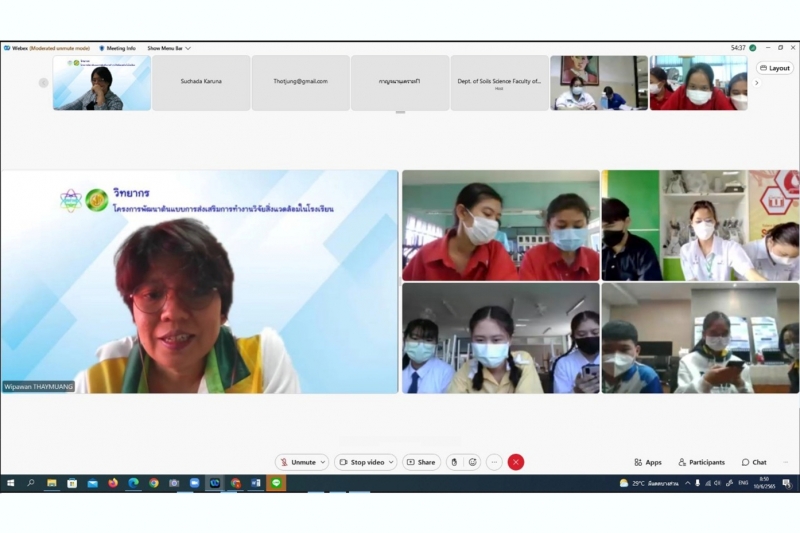Click Stop video button

tap(362, 462)
